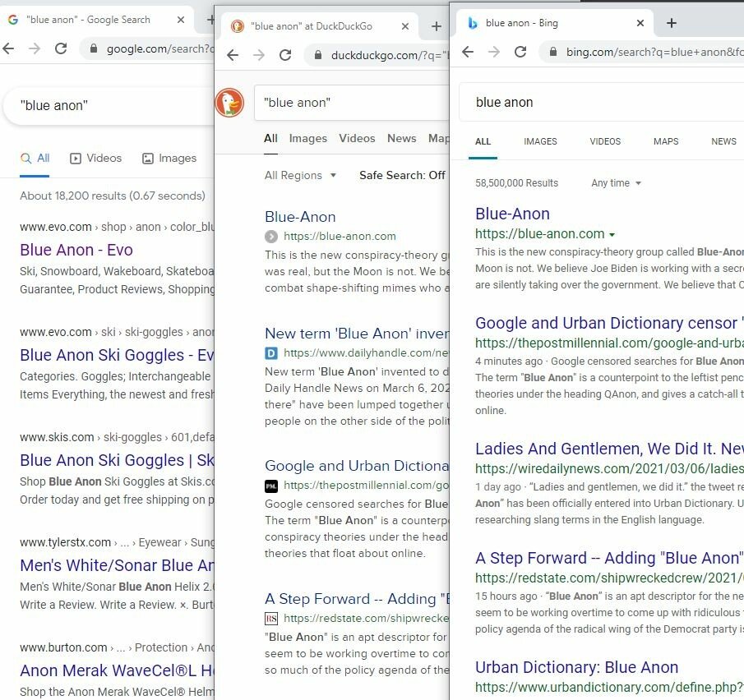This screenshot has width=744, height=700.
Task: Click the Bing search box
Action: tap(602, 103)
